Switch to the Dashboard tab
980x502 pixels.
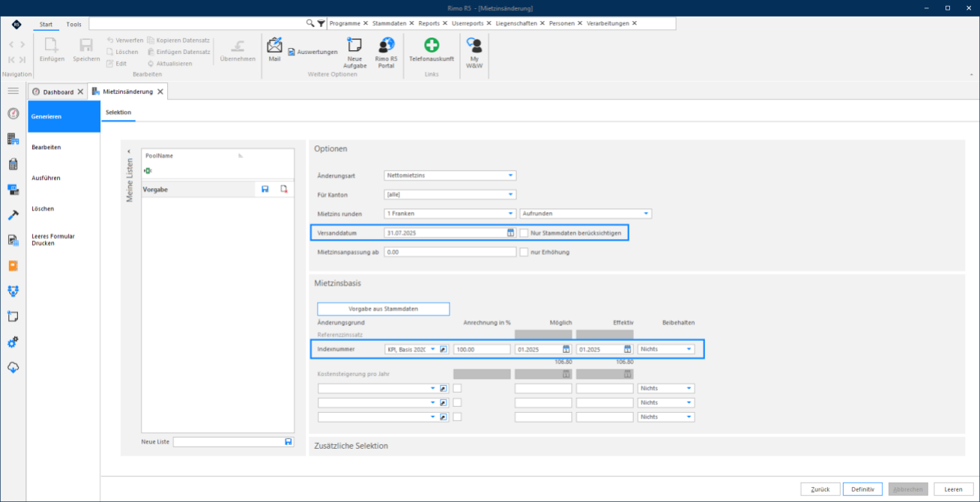click(x=58, y=91)
